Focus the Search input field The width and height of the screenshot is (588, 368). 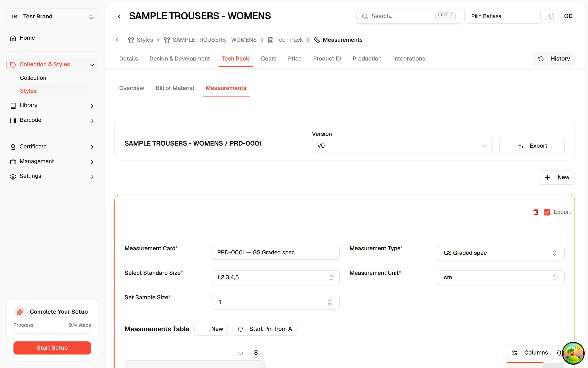coord(409,16)
